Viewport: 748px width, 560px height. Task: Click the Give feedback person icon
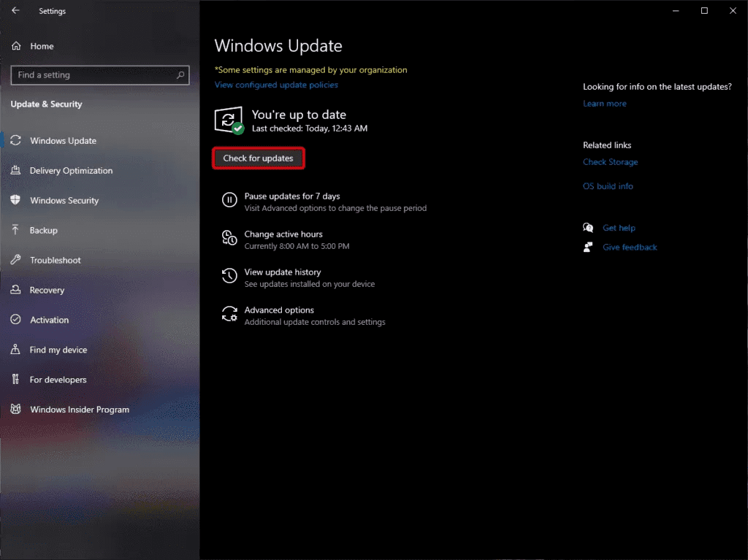(588, 247)
